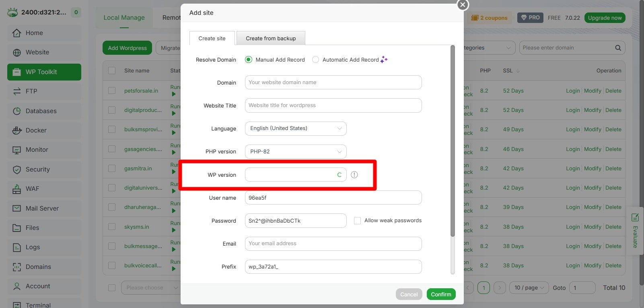Enable Allow weak passwords checkbox
The width and height of the screenshot is (644, 308).
click(x=357, y=221)
